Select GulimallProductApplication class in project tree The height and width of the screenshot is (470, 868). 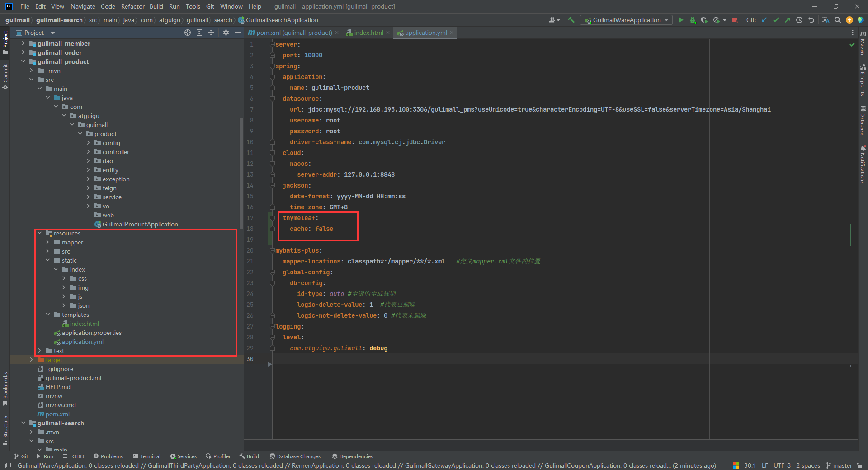click(140, 224)
